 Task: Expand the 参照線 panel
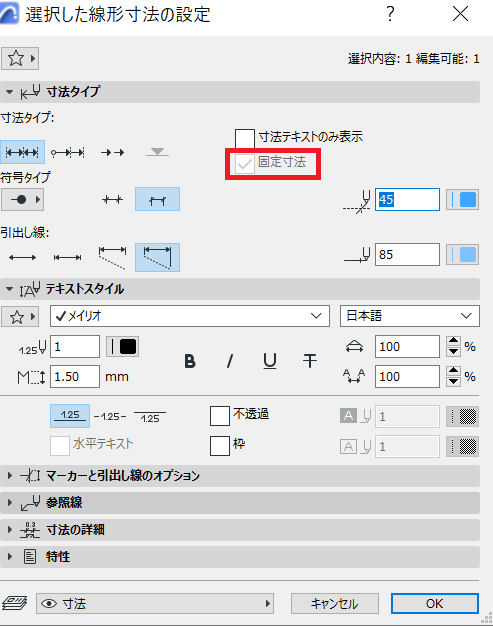click(x=10, y=503)
